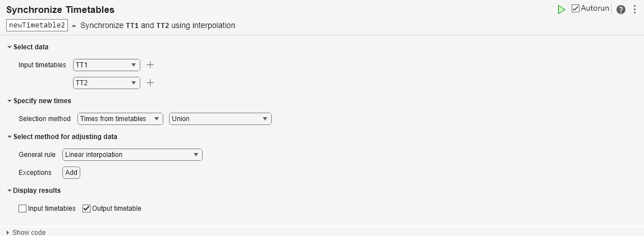Toggle the Autorun checkbox
This screenshot has height=236, width=644.
pos(576,9)
